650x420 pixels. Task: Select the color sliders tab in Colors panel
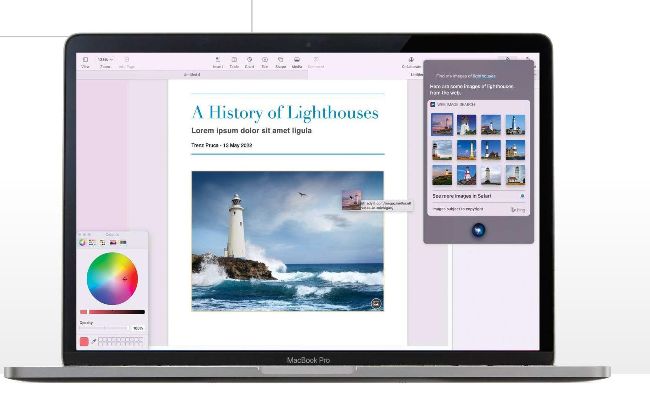[x=93, y=242]
